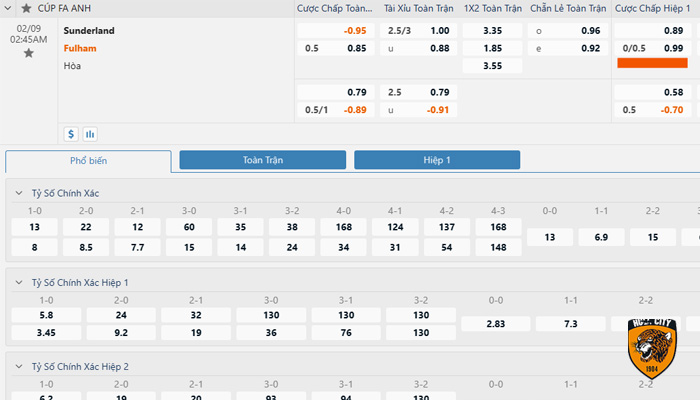Screen dimensions: 700x400
Task: Open the Hiệp 1 tab
Action: point(437,160)
